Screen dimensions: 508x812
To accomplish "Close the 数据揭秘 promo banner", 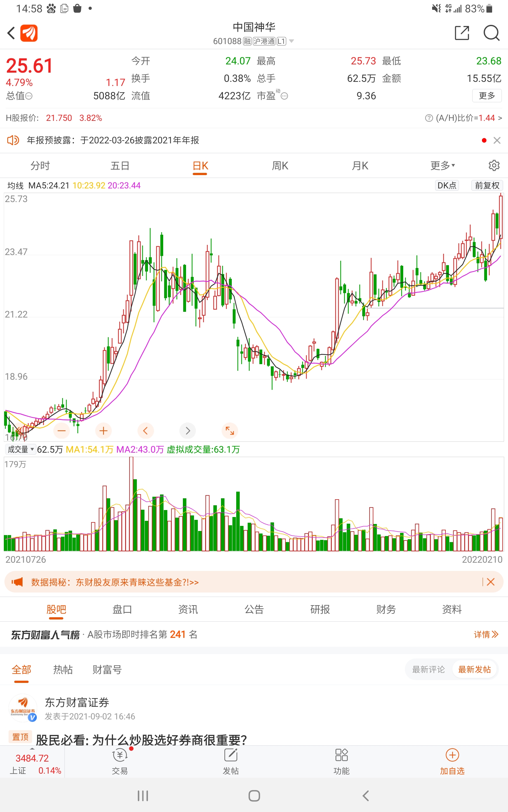I will click(x=491, y=582).
